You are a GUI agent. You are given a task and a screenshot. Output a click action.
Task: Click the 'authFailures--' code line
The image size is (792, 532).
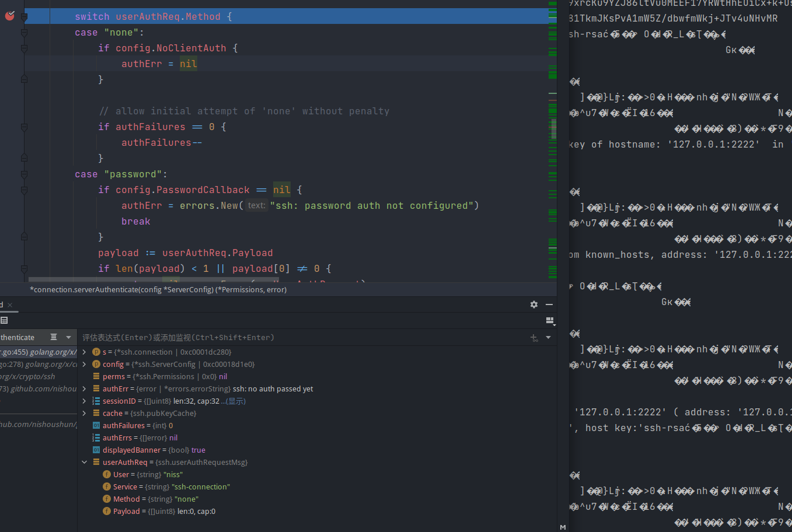pyautogui.click(x=162, y=142)
